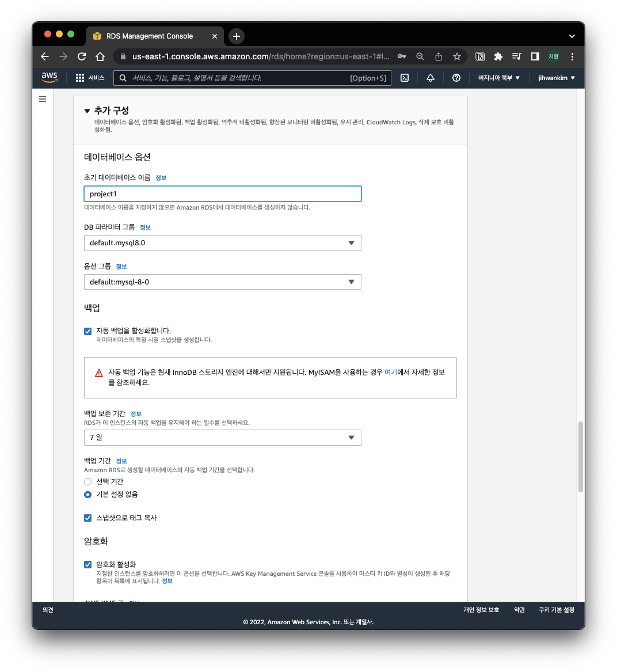Click the 의견 feedback link
Screen dimensions: 617x672
point(48,610)
